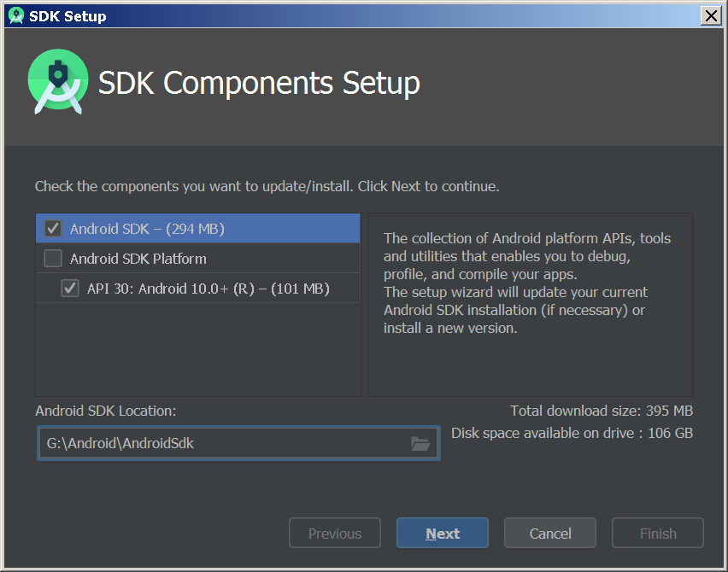Click the 'Check the components' instruction text

[267, 186]
